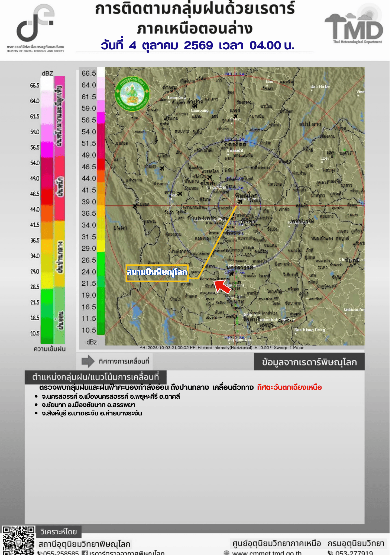Click the airplane icon at Phitsanulok radar center
Image resolution: width=392 pixels, height=555 pixels.
click(x=240, y=201)
